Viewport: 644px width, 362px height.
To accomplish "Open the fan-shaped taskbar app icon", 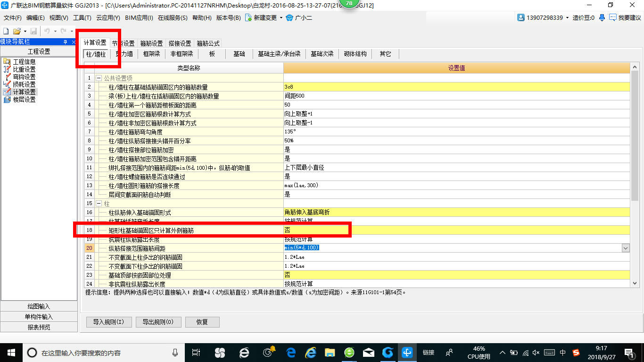I will click(219, 352).
